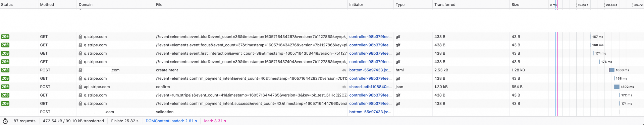644x125 pixels.
Task: Click the slow-request turtle icon on createIntent row
Action: (344, 70)
